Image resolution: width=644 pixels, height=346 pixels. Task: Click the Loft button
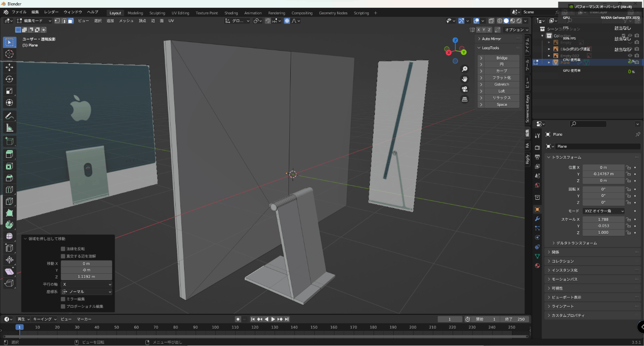(x=502, y=91)
